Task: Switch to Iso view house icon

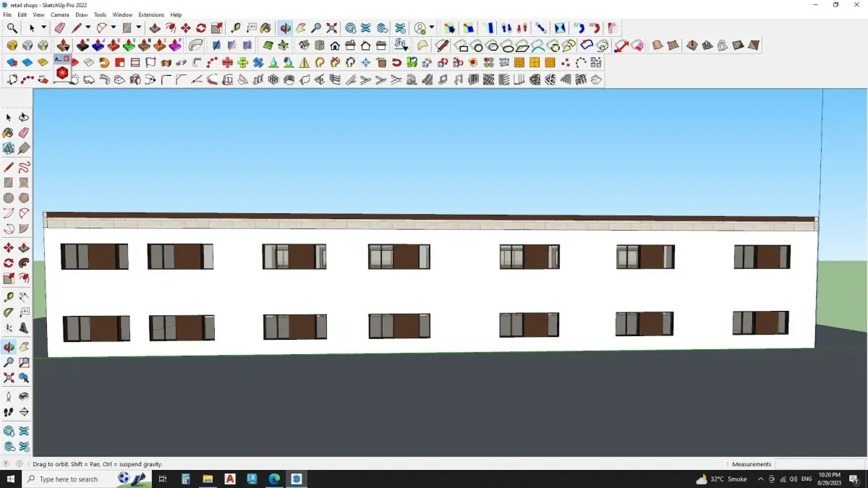Action: (305, 45)
